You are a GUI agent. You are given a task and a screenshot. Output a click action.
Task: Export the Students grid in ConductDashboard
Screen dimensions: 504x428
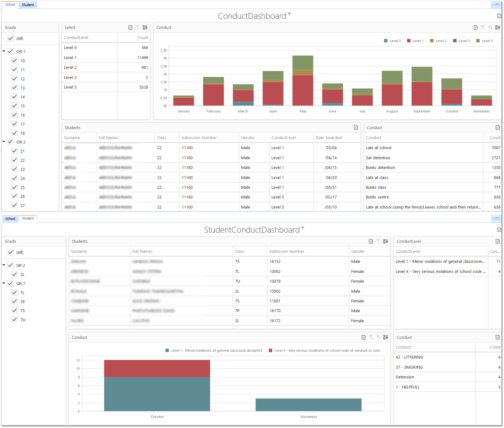(356, 127)
